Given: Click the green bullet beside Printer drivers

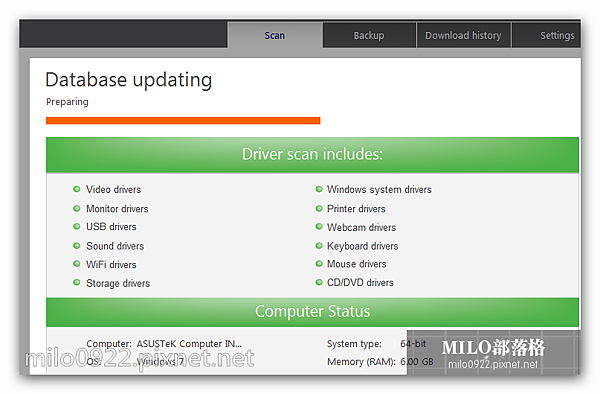Looking at the screenshot, I should coord(319,208).
